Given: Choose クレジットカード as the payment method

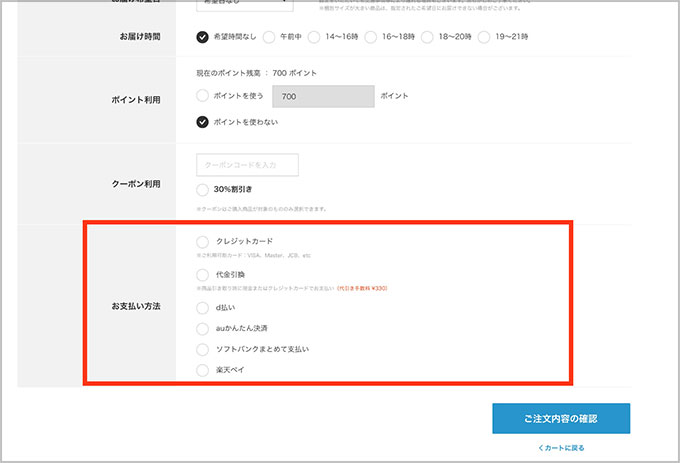Looking at the screenshot, I should coord(203,242).
